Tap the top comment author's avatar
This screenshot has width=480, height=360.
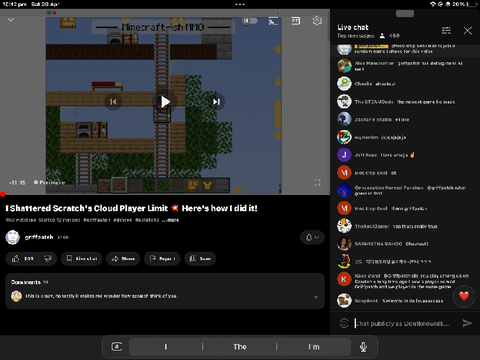click(x=16, y=296)
